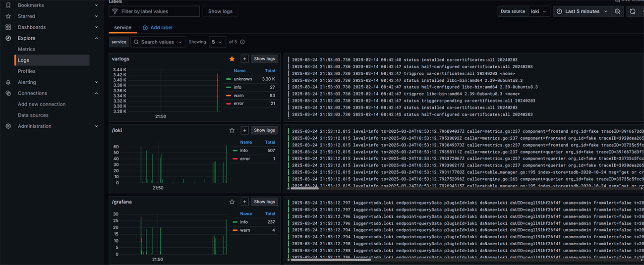The height and width of the screenshot is (265, 644).
Task: Click the 'Filter by label values' input
Action: click(x=154, y=11)
